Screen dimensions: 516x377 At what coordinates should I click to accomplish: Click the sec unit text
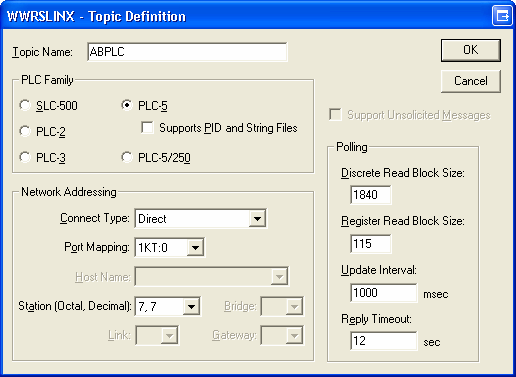432,342
